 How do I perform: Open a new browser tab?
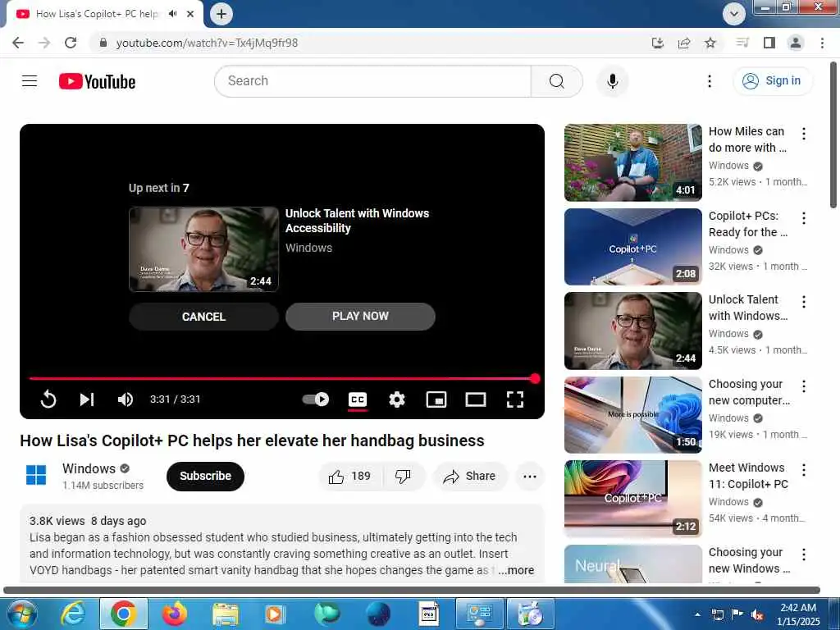[221, 14]
